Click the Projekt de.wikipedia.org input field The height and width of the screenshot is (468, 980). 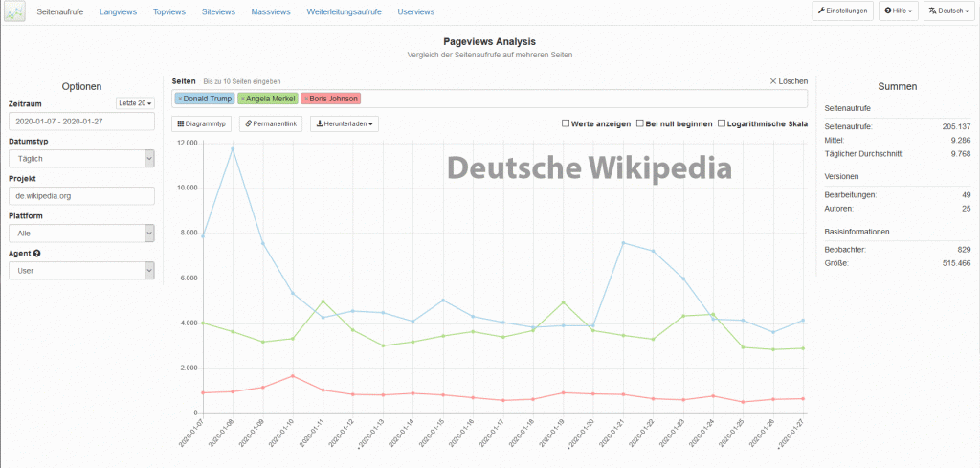pyautogui.click(x=81, y=195)
